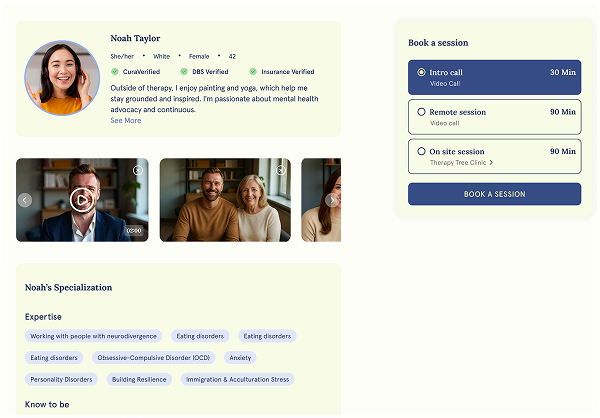Image resolution: width=600 pixels, height=418 pixels.
Task: Select the Building Resilience expertise tag
Action: click(138, 380)
